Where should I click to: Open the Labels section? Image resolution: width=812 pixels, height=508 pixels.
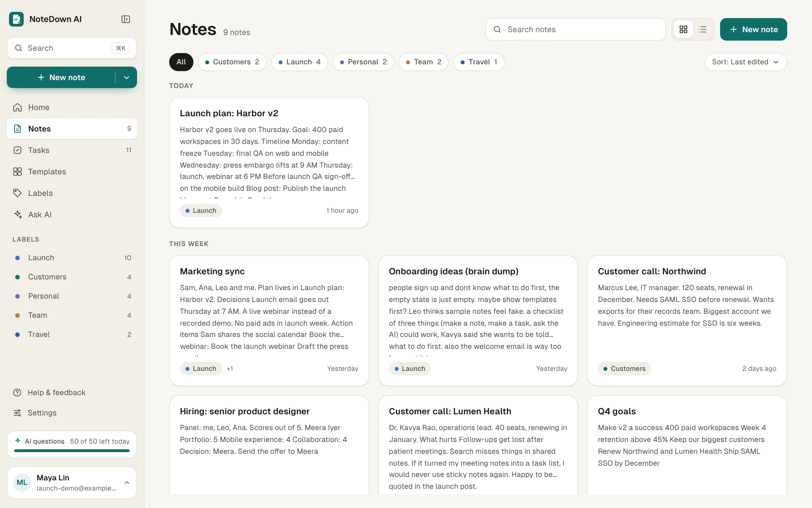(x=72, y=193)
